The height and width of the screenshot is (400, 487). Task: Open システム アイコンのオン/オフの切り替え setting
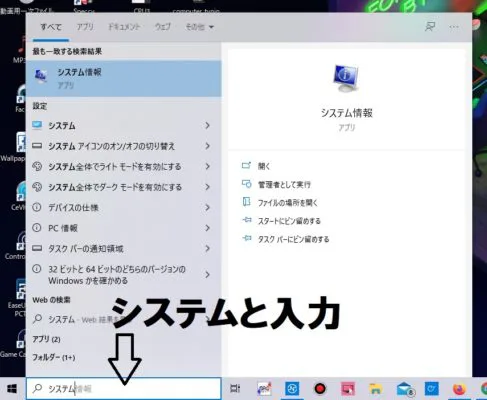point(123,146)
